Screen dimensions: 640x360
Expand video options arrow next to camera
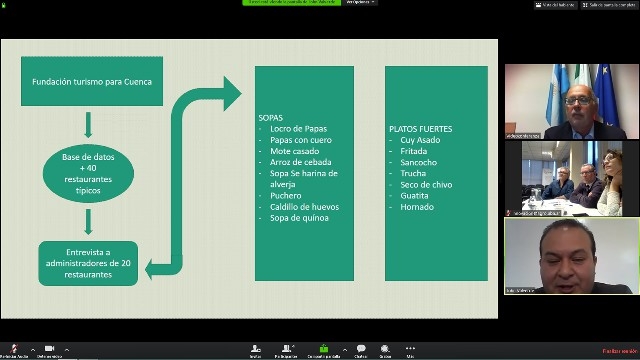(67, 350)
